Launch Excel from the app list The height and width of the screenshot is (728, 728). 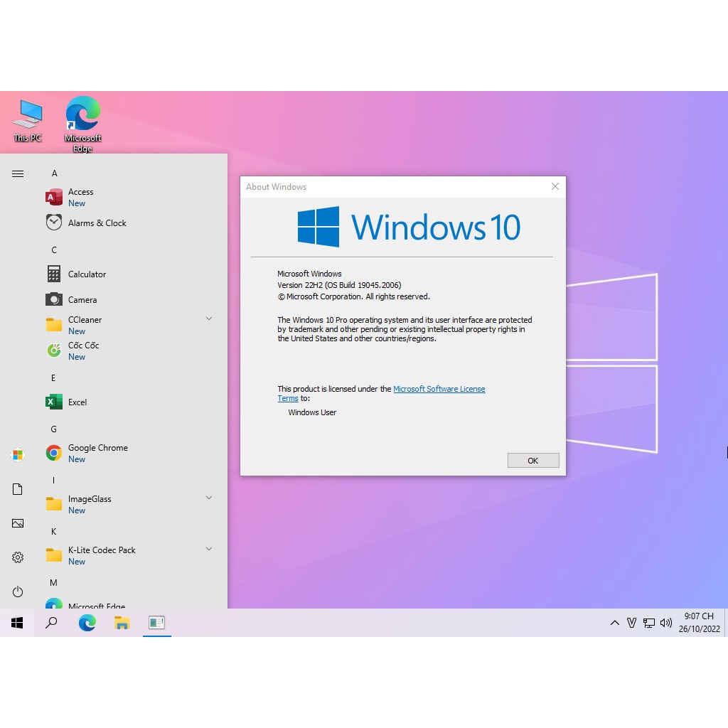click(x=77, y=402)
